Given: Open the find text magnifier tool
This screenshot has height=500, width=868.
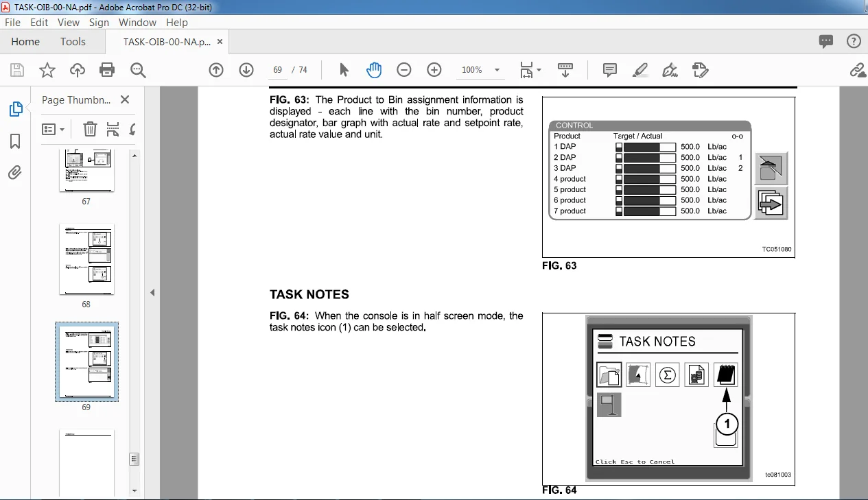Looking at the screenshot, I should click(138, 70).
